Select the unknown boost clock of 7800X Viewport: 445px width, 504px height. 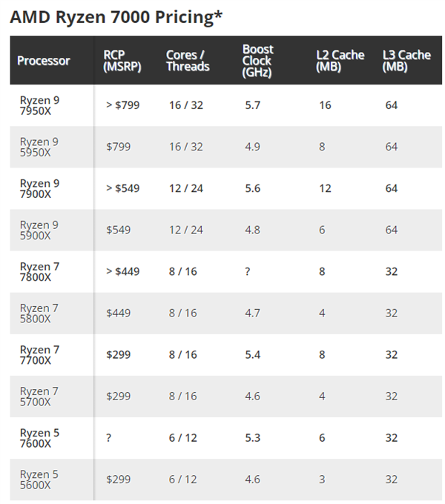coord(248,271)
